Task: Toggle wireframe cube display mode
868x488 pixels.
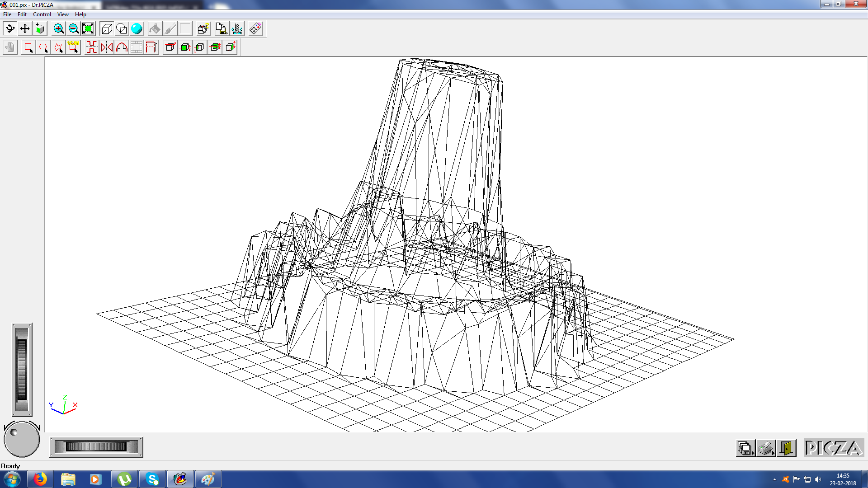Action: click(x=107, y=29)
